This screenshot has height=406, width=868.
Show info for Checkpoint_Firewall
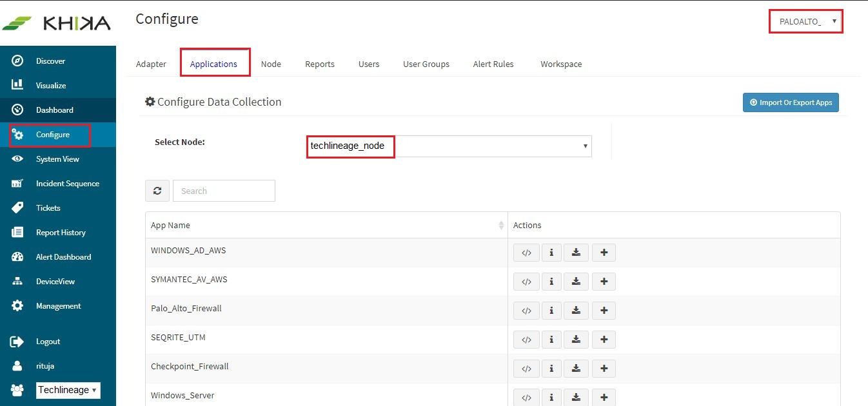click(x=551, y=369)
